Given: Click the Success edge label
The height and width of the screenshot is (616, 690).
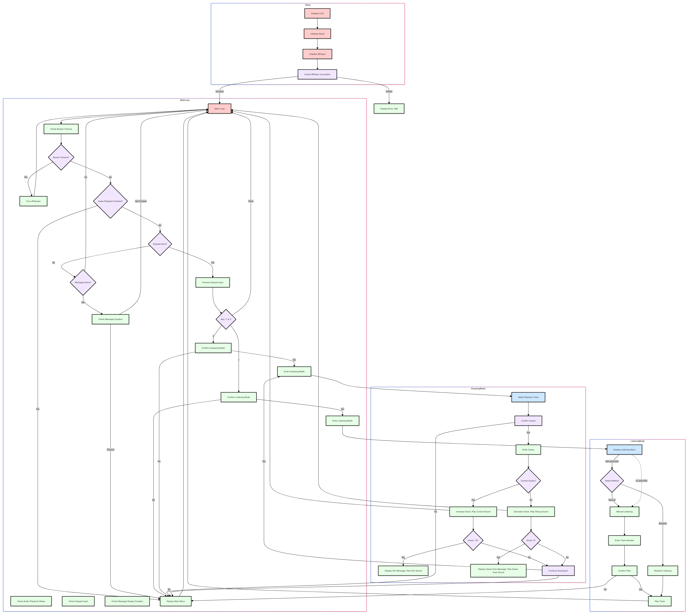Looking at the screenshot, I should pyautogui.click(x=219, y=91).
